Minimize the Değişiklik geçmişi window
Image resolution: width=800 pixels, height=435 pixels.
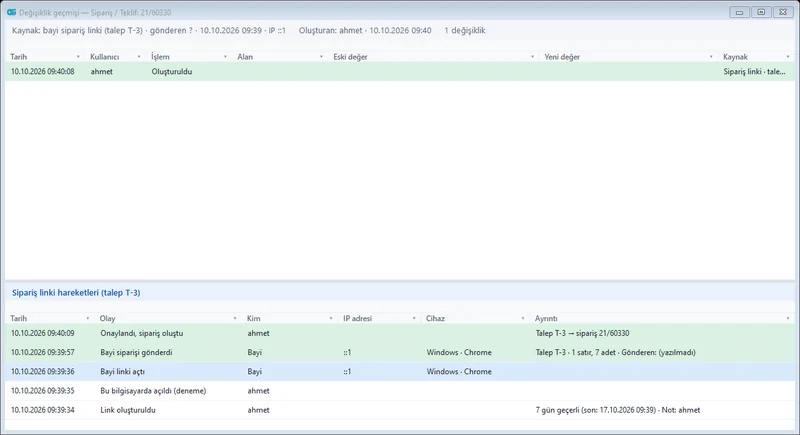tap(739, 12)
